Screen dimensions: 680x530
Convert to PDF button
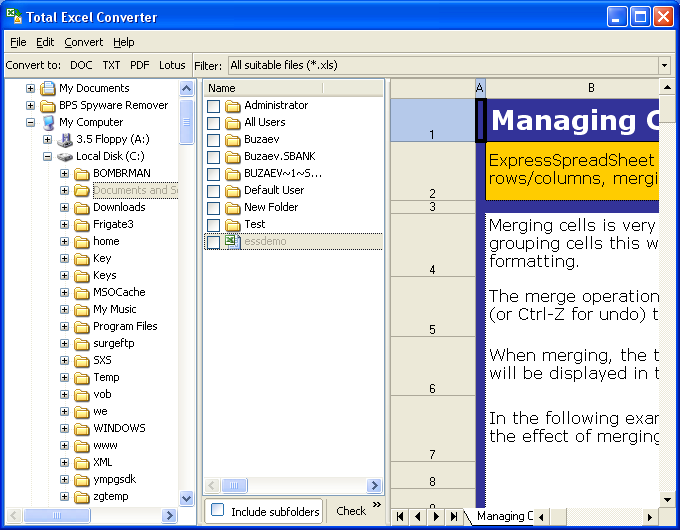140,65
